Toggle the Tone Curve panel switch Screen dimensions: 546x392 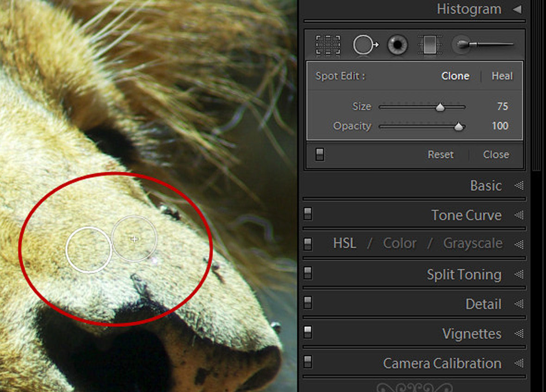pyautogui.click(x=308, y=214)
